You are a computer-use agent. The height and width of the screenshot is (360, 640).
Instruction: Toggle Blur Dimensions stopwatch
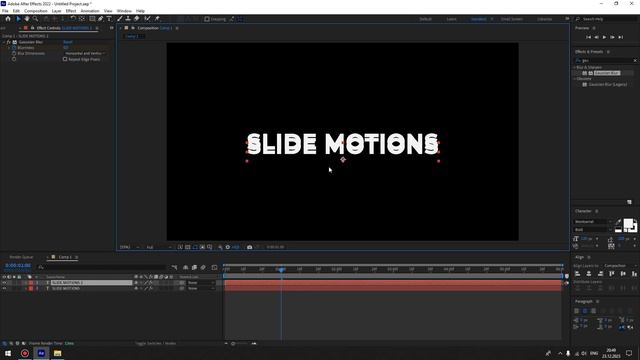pos(14,53)
